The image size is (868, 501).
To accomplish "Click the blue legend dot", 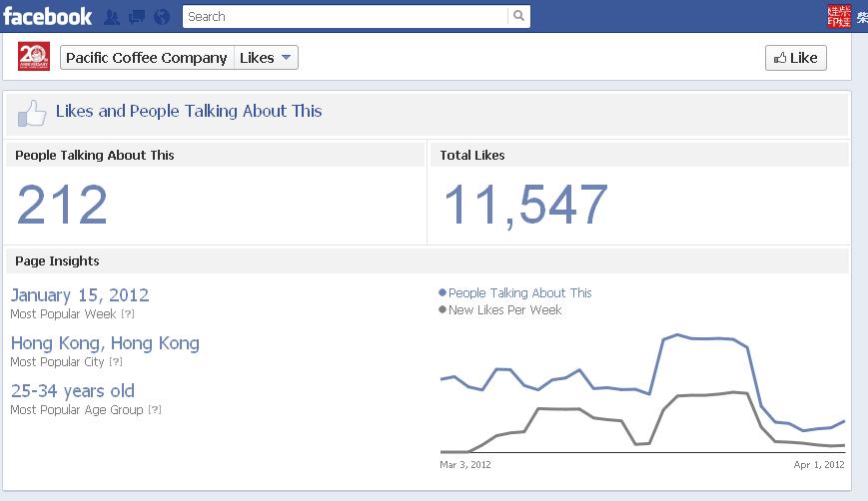I will [x=442, y=293].
